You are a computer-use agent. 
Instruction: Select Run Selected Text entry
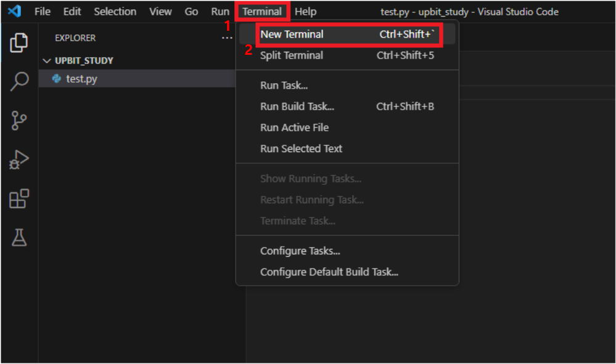pyautogui.click(x=347, y=148)
